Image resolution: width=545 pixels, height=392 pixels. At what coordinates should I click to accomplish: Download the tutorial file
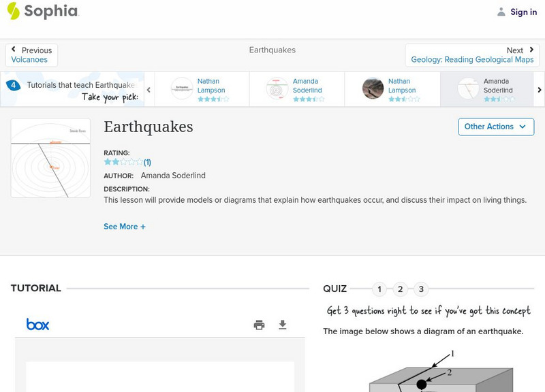click(x=283, y=325)
